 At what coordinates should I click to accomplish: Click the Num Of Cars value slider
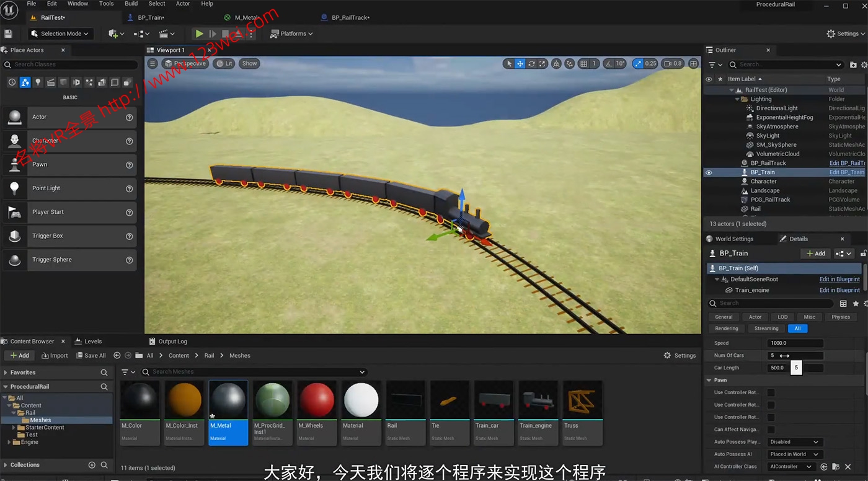[x=795, y=356]
